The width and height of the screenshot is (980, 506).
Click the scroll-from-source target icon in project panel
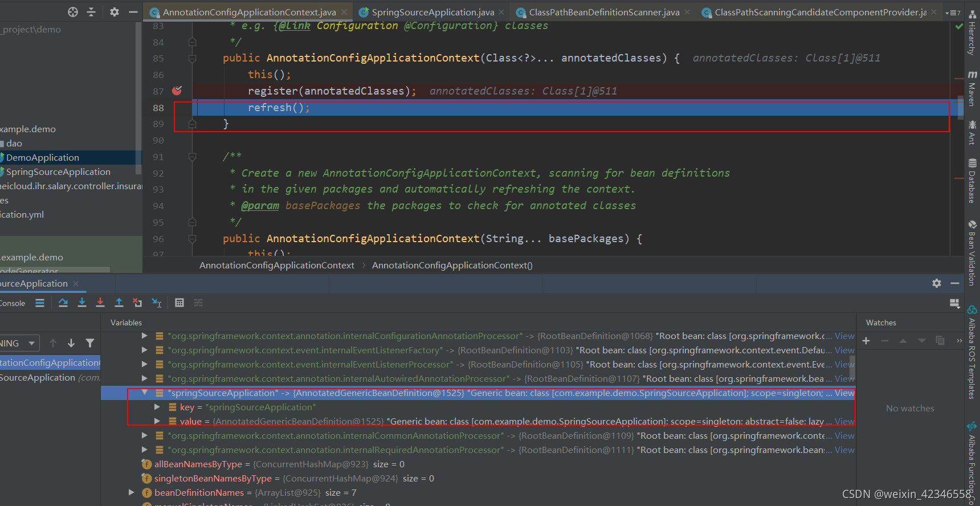[73, 12]
